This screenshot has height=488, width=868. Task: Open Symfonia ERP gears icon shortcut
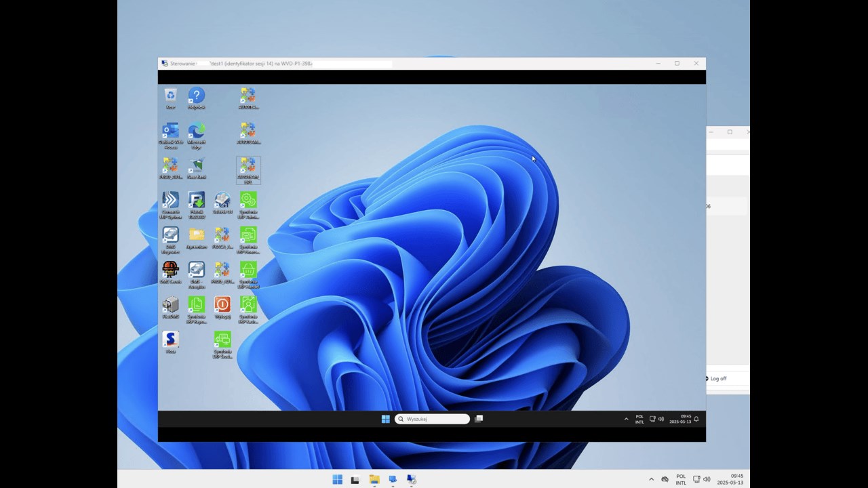click(248, 205)
